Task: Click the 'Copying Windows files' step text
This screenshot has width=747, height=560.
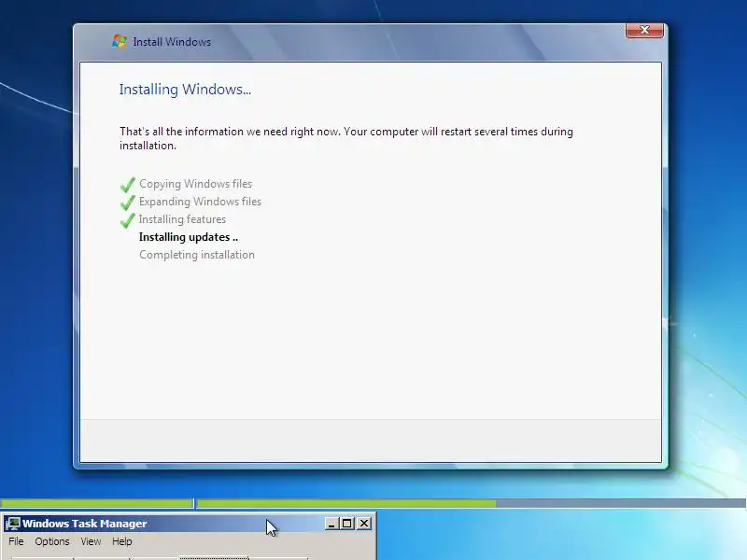Action: coord(195,184)
